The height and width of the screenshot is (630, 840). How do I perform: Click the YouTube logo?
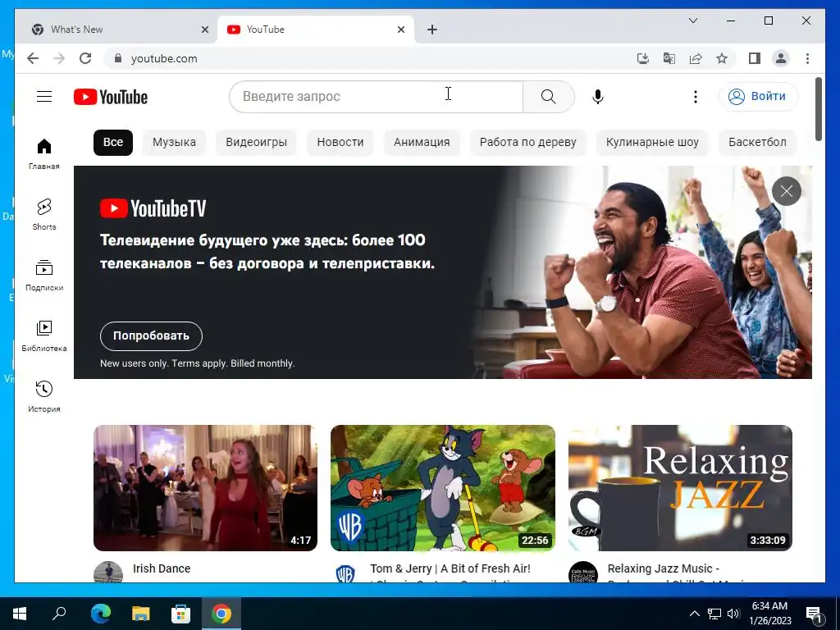(x=111, y=97)
